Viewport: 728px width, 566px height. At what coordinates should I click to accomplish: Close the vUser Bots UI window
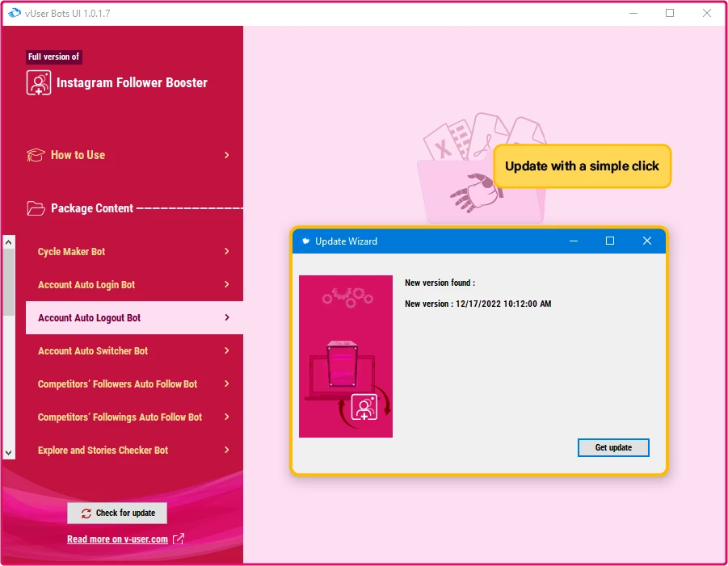coord(707,13)
